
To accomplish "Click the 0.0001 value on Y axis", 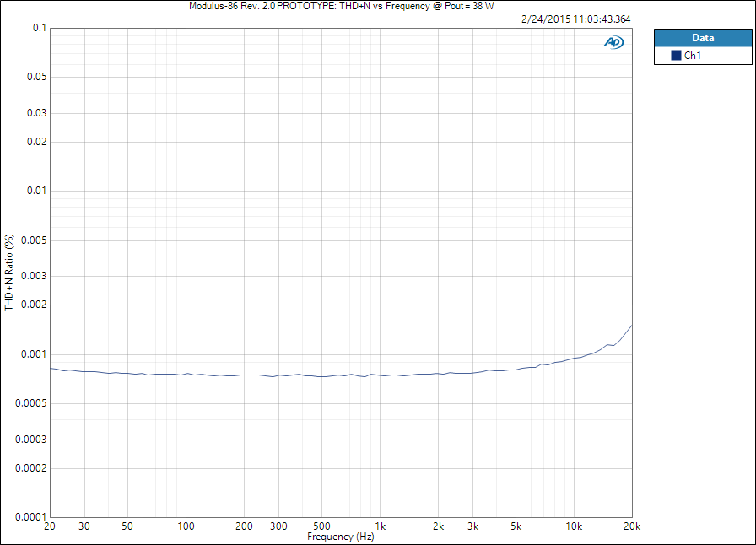I will click(31, 517).
